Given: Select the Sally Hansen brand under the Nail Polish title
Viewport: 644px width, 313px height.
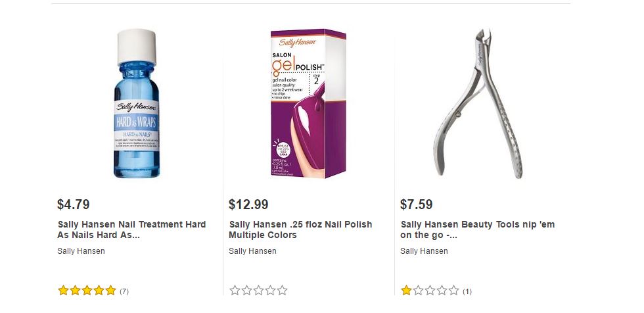Looking at the screenshot, I should pos(252,251).
